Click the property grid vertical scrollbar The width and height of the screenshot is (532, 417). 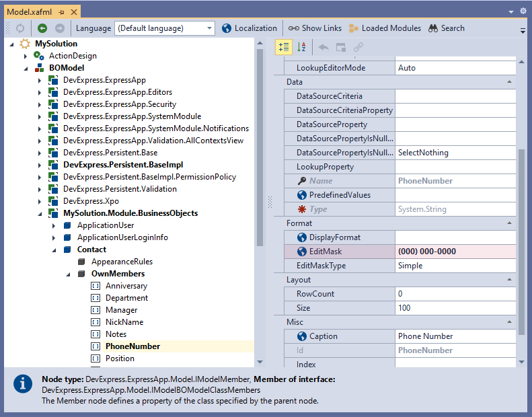[521, 242]
